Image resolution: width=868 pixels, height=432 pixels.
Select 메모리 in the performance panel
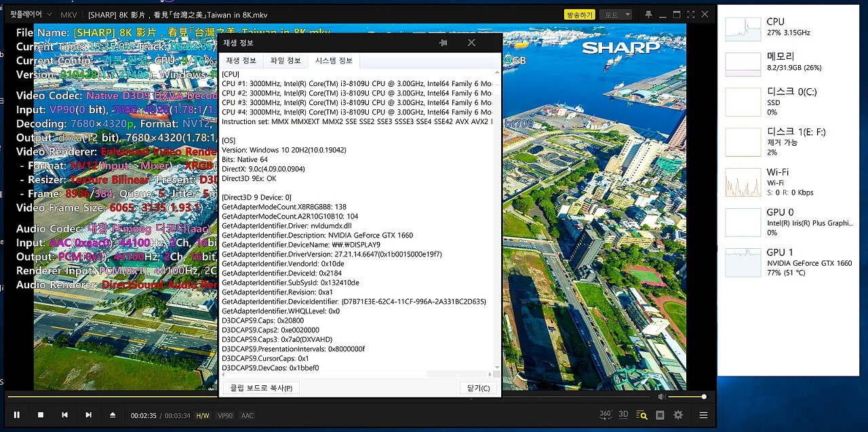tap(788, 62)
